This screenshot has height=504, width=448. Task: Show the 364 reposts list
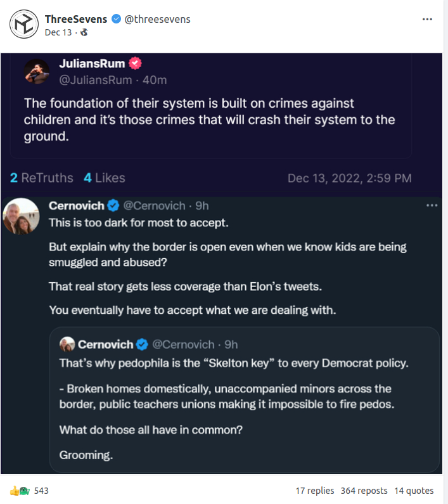[x=364, y=491]
